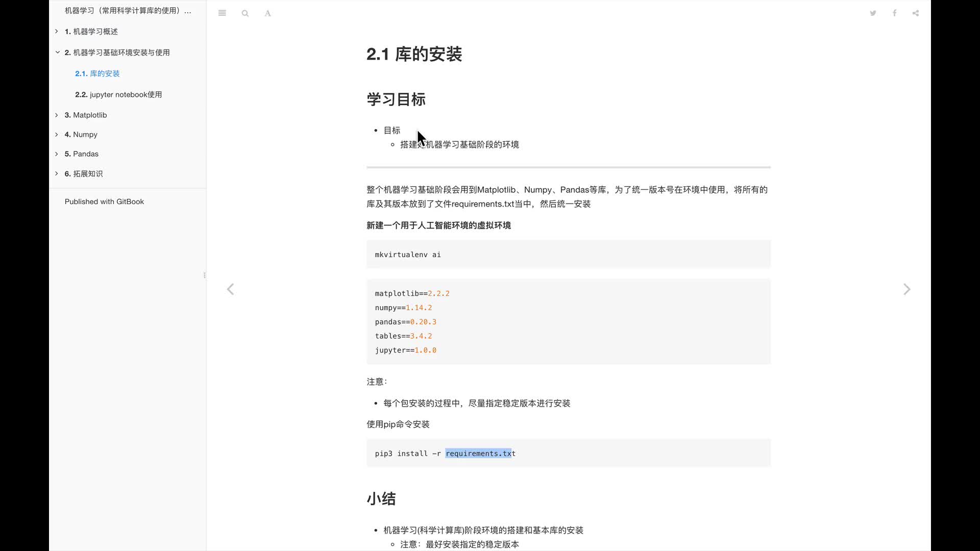Click the mkvirtualenv ai code line
Screen dimensions: 980x551
point(408,255)
